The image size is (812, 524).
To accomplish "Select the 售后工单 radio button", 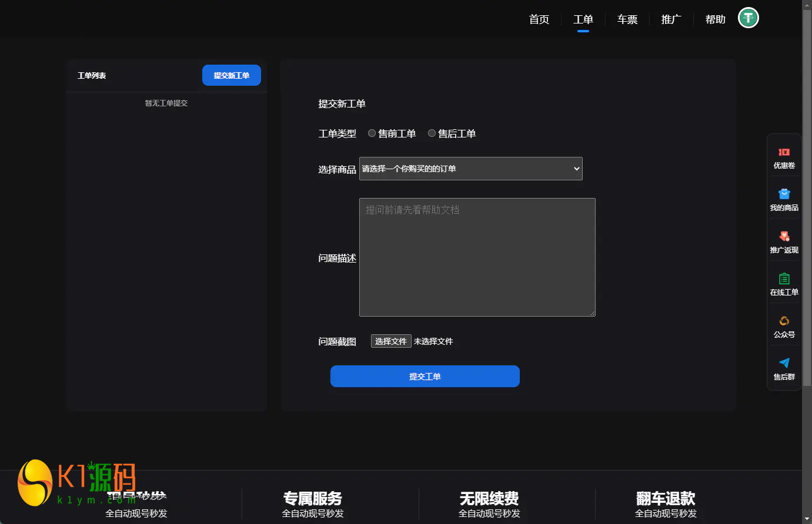I will pyautogui.click(x=432, y=133).
